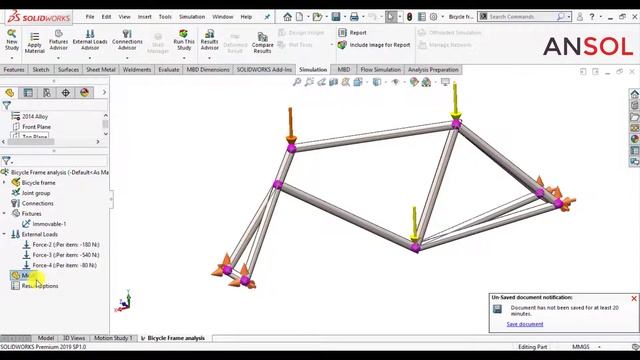640x360 pixels.
Task: Toggle Hide/Show Items eye icon in viewport toolbar
Action: pyautogui.click(x=395, y=82)
